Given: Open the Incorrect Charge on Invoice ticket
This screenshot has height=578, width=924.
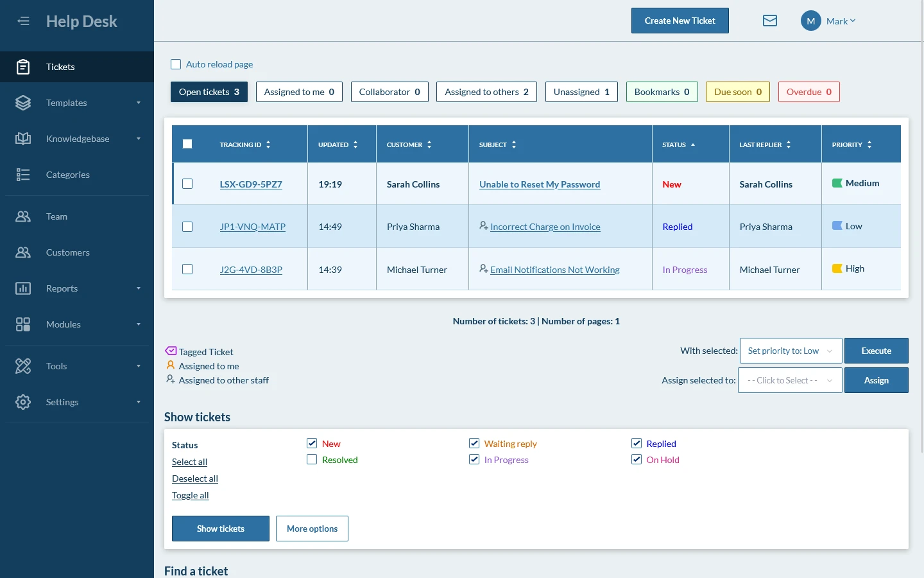Looking at the screenshot, I should click(x=545, y=227).
